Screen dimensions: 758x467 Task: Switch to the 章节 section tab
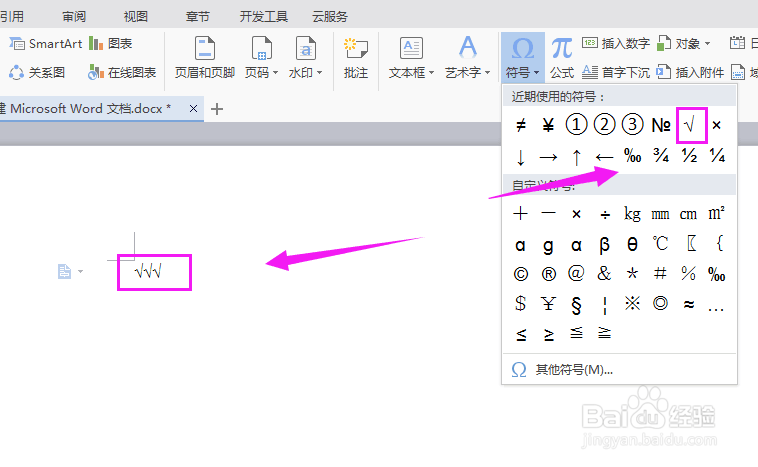pos(198,16)
